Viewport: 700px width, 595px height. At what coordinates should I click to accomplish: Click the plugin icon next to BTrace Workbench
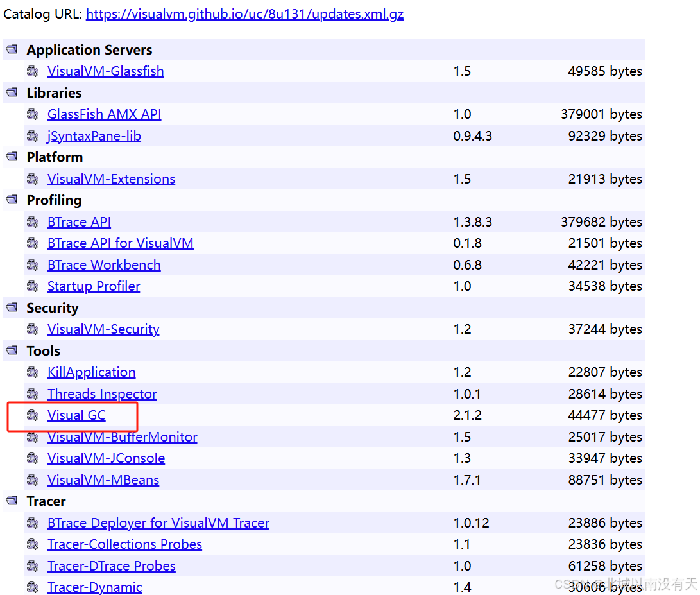33,264
